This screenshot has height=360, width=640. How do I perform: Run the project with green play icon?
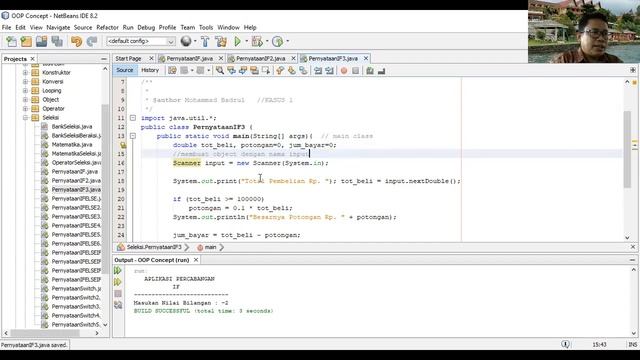click(238, 41)
